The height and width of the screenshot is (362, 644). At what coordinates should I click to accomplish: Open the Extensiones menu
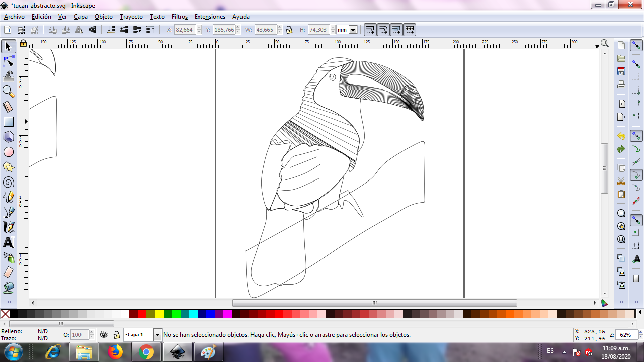210,17
